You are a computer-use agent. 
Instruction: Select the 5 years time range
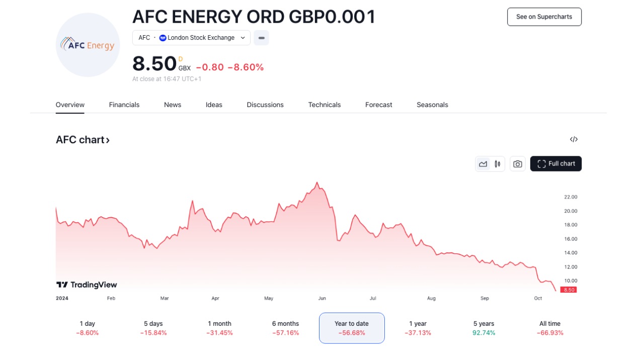coord(484,328)
